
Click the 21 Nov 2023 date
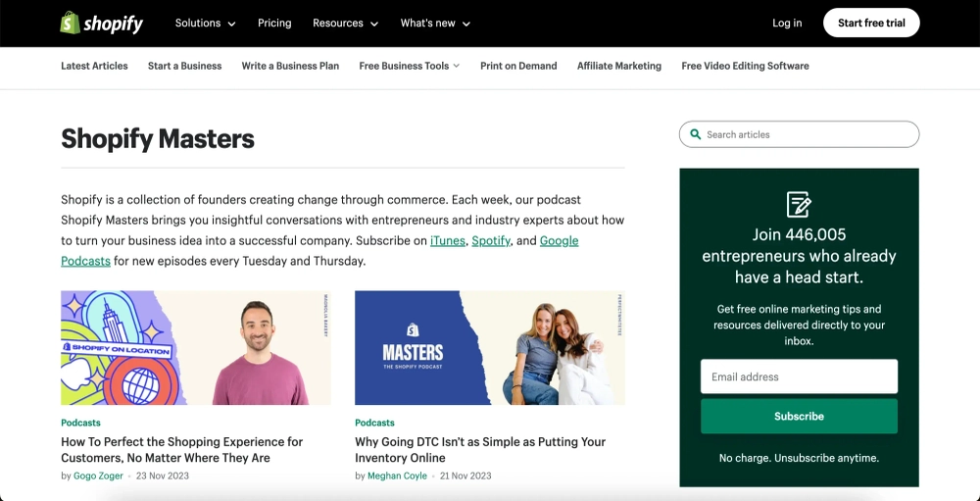[x=465, y=476]
